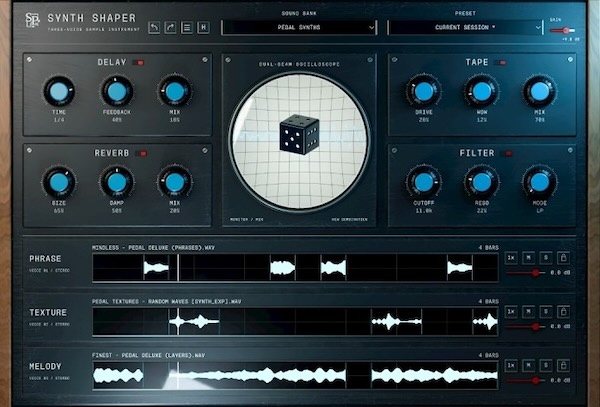
Task: Open the three-line list menu icon
Action: tap(187, 28)
